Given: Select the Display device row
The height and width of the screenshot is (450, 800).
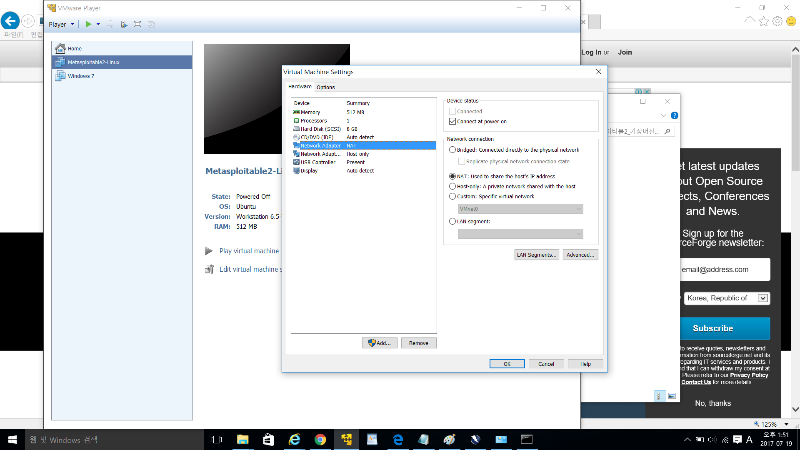Looking at the screenshot, I should [363, 170].
